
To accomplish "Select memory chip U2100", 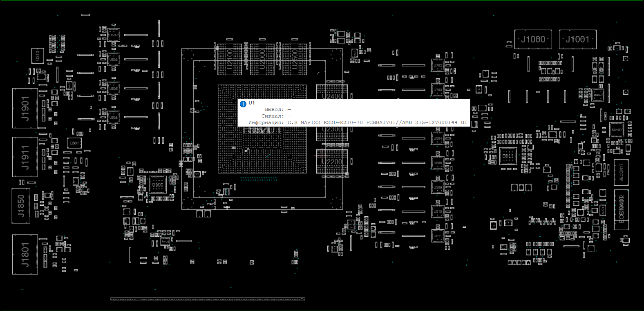I will [x=229, y=59].
